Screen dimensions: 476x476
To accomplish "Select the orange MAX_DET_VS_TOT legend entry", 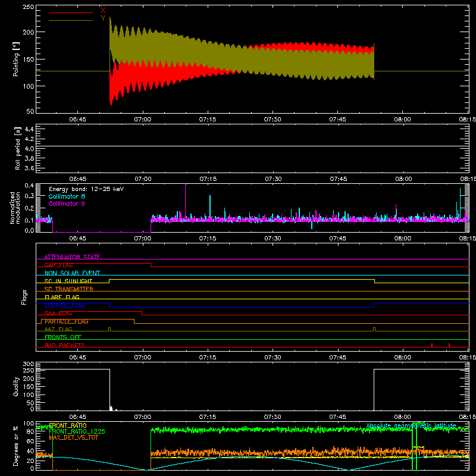I will click(74, 437).
